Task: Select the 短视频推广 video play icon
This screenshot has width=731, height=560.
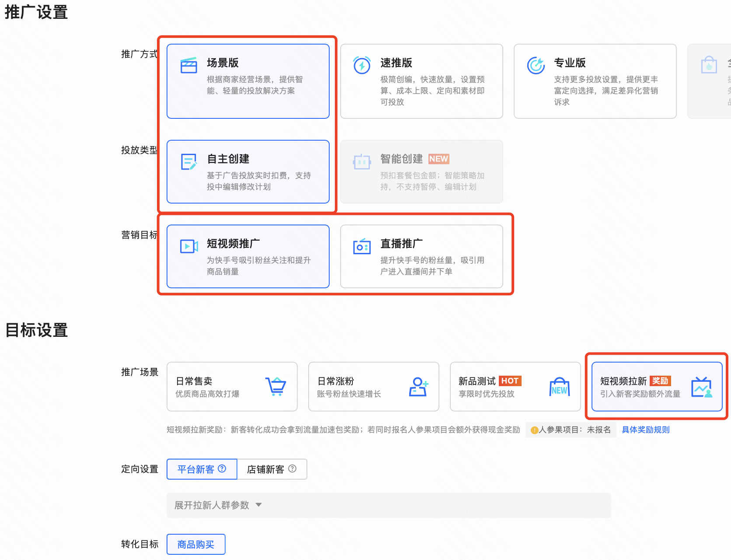Action: [188, 245]
